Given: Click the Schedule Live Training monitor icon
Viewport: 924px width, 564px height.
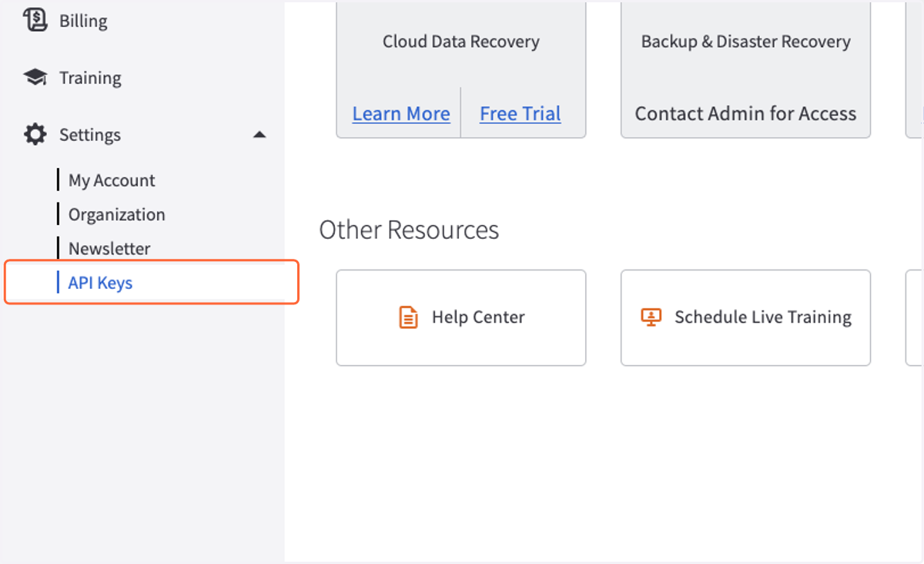Looking at the screenshot, I should [651, 317].
